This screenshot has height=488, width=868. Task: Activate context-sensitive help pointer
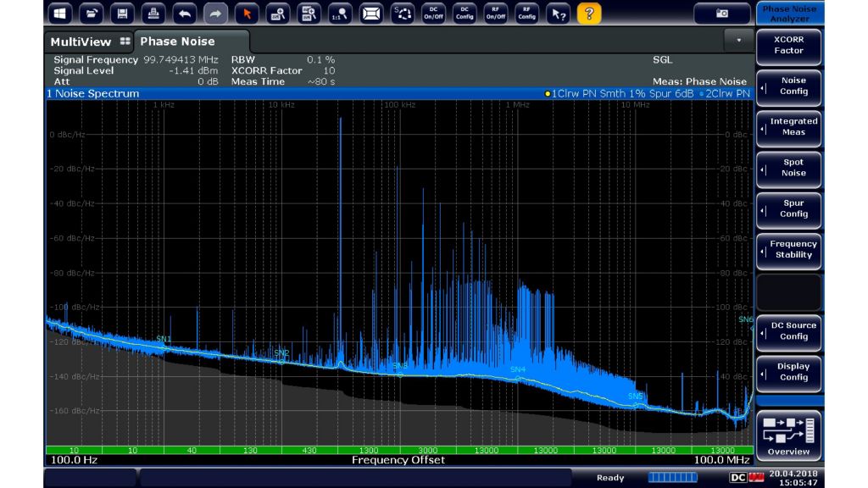pos(558,14)
